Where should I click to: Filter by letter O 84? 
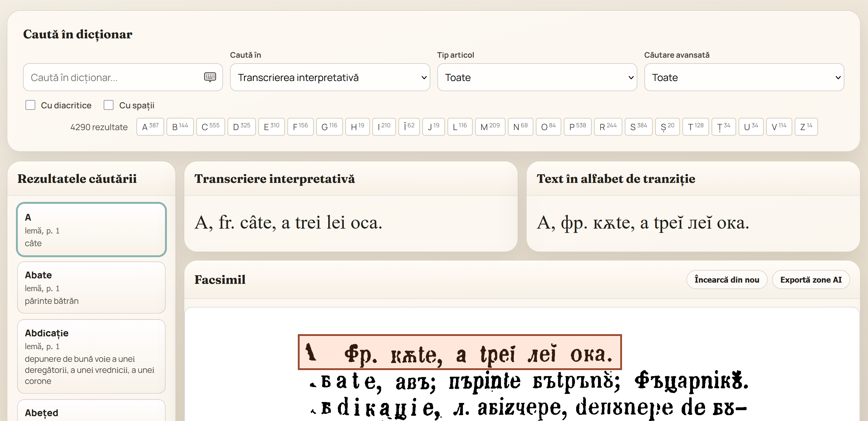coord(549,127)
